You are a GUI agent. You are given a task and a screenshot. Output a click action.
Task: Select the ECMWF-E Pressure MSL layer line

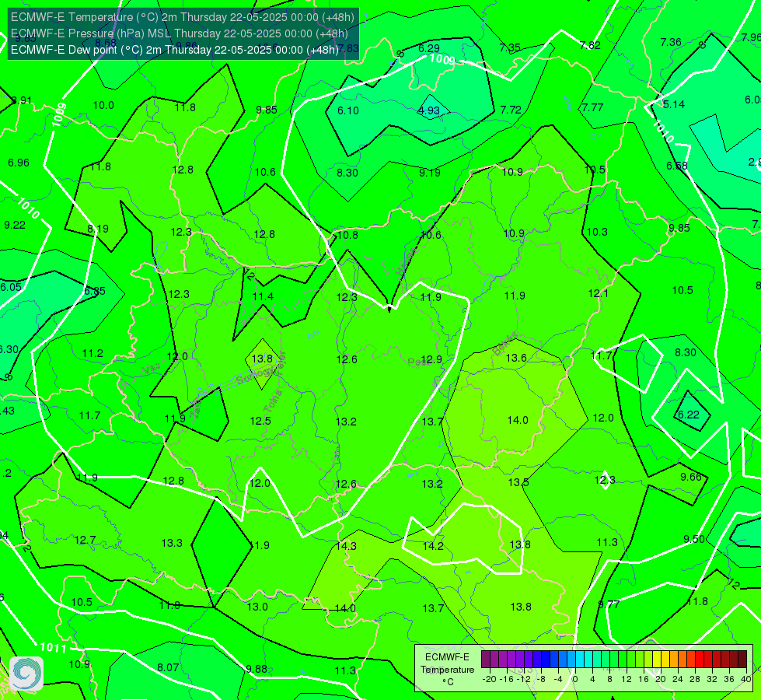(x=179, y=33)
